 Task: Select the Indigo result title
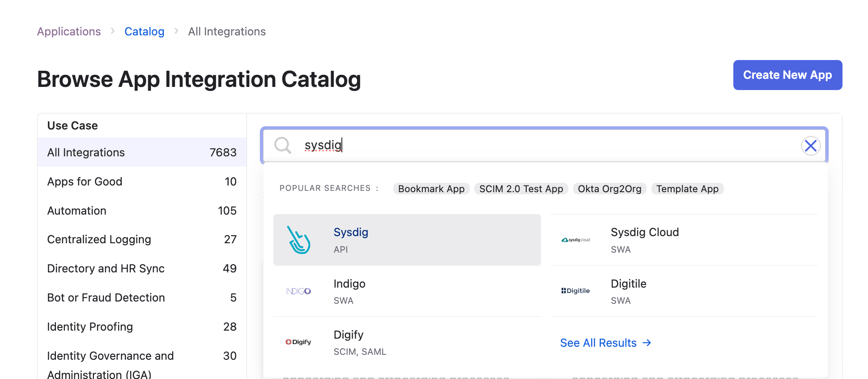pos(349,284)
